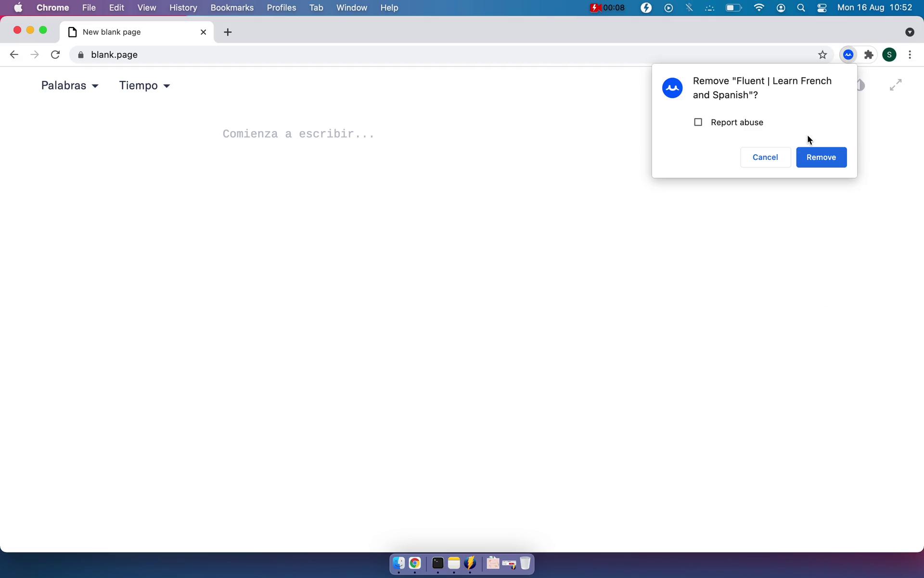
Task: Open the Trash in the Dock
Action: point(525,563)
